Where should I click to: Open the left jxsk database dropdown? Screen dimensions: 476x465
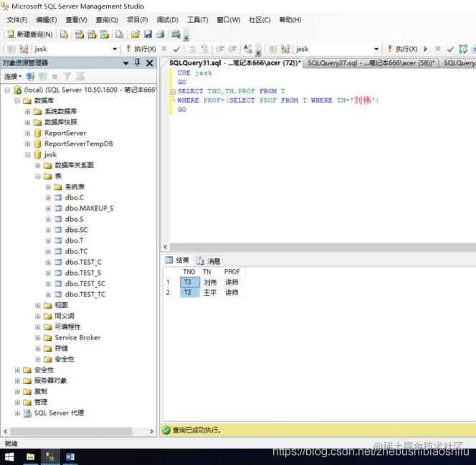point(115,49)
